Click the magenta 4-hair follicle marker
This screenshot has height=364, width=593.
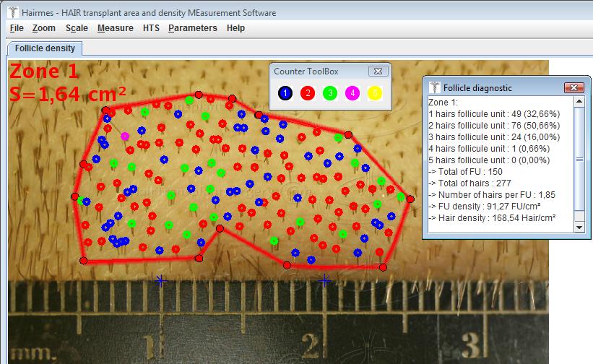125,136
